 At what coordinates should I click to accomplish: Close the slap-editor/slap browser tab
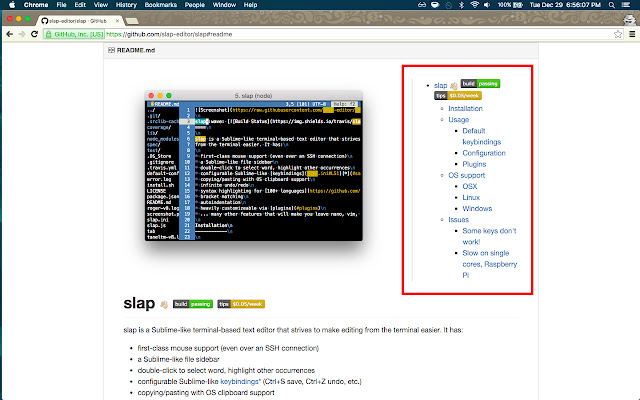tap(118, 20)
